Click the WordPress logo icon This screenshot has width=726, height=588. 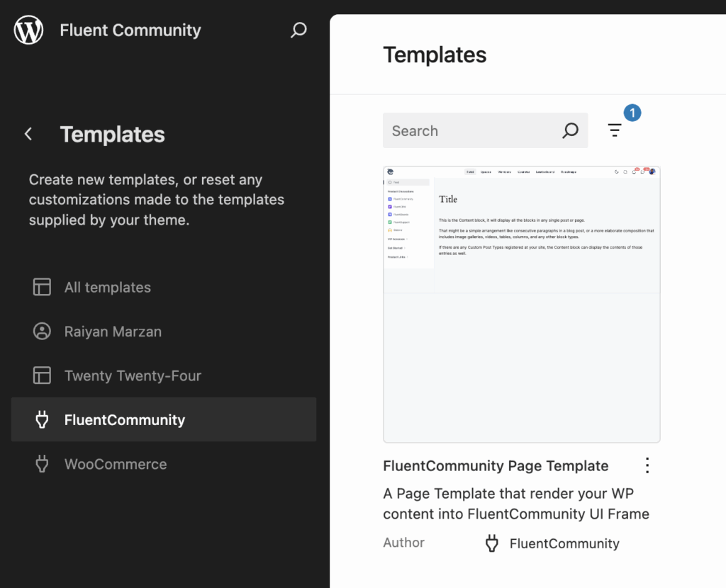[28, 30]
